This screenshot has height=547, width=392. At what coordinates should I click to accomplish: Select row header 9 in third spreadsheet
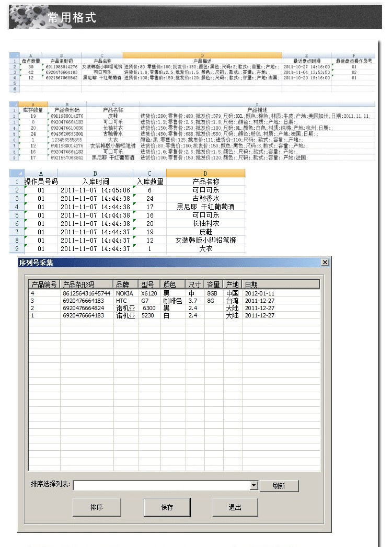click(17, 248)
